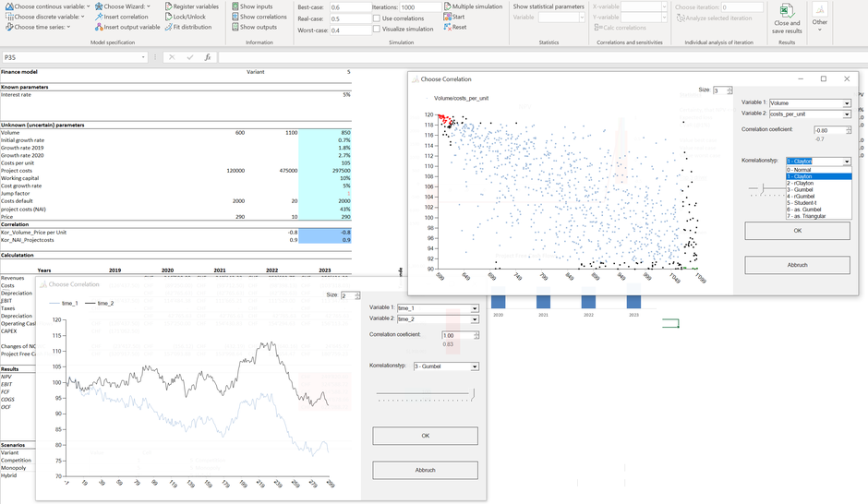
Task: Click the Register variables icon
Action: click(168, 6)
